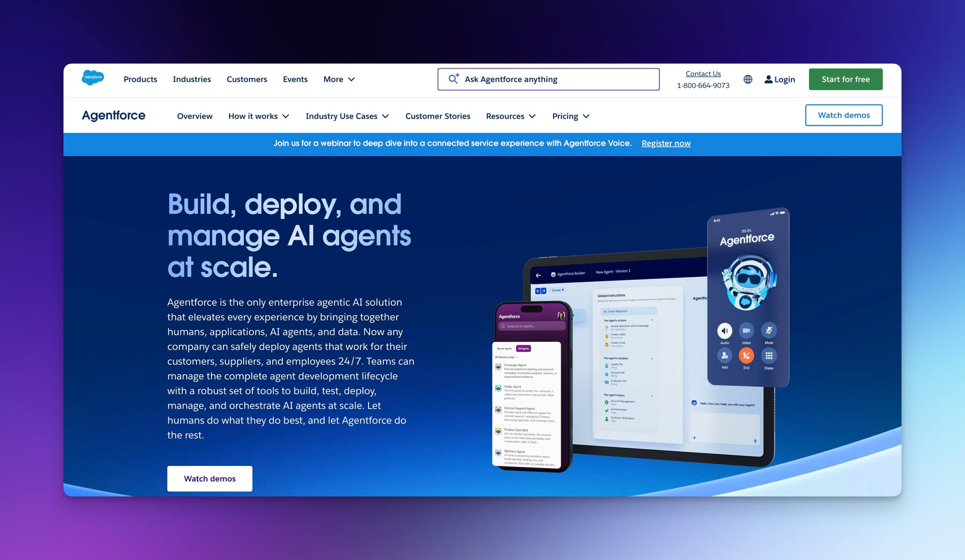Select the Audio icon on the Agentforce call screen

(724, 331)
